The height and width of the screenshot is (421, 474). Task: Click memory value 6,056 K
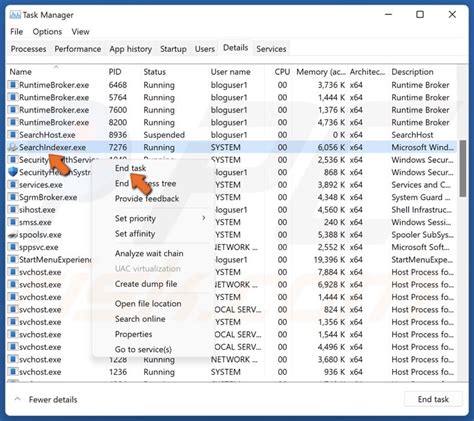pyautogui.click(x=331, y=147)
